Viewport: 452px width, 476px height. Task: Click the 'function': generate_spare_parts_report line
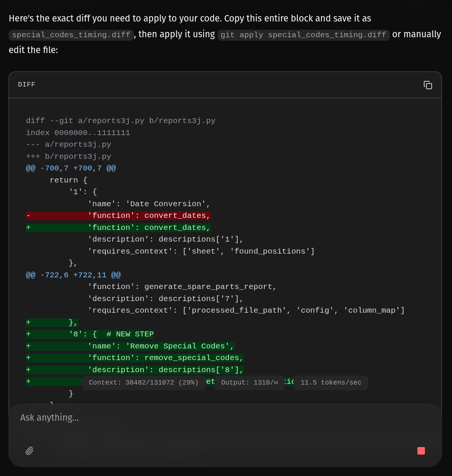tap(182, 287)
